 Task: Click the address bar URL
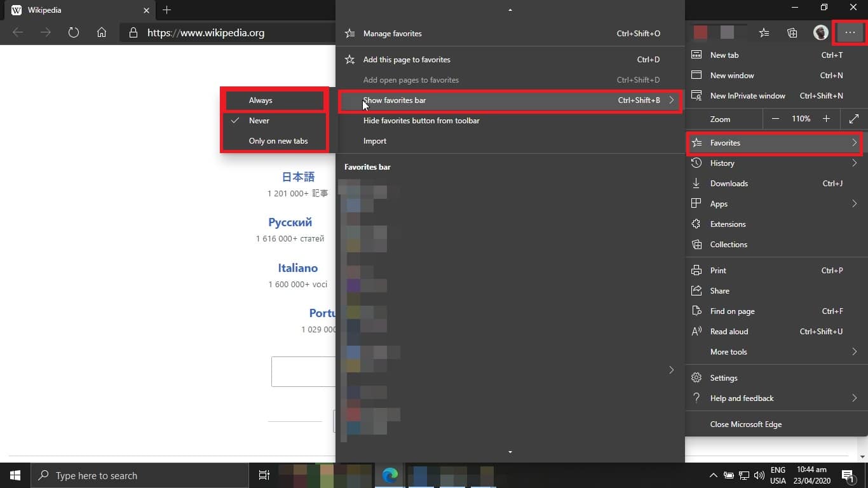(x=206, y=32)
